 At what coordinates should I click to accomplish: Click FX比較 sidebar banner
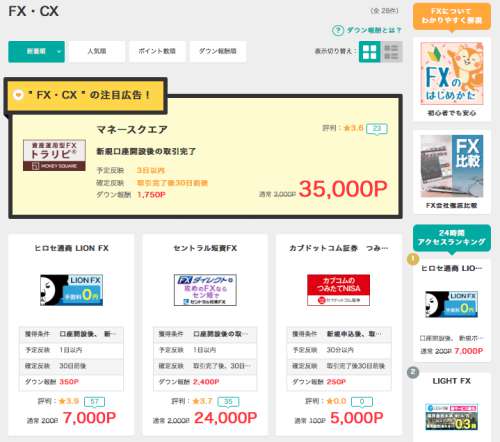(452, 166)
